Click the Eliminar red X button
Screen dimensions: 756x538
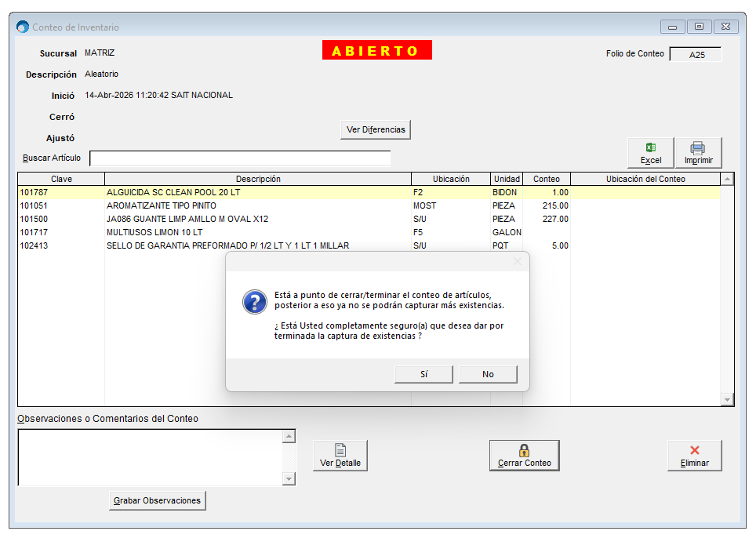click(694, 456)
